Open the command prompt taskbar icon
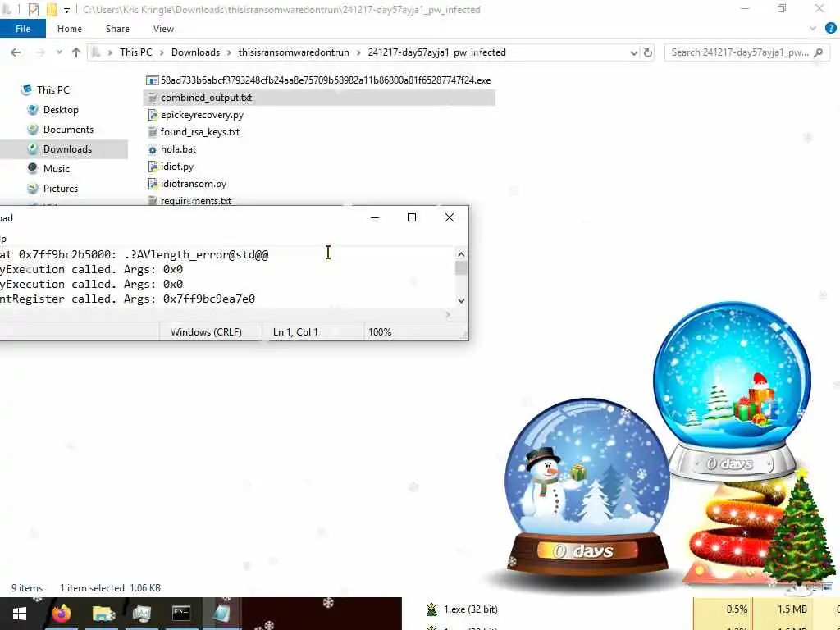The image size is (840, 630). pyautogui.click(x=181, y=613)
